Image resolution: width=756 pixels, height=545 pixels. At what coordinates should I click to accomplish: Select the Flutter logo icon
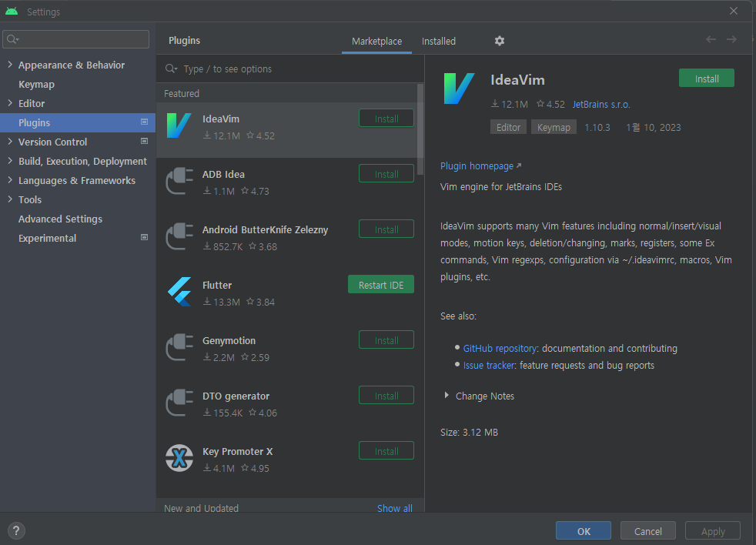coord(179,292)
